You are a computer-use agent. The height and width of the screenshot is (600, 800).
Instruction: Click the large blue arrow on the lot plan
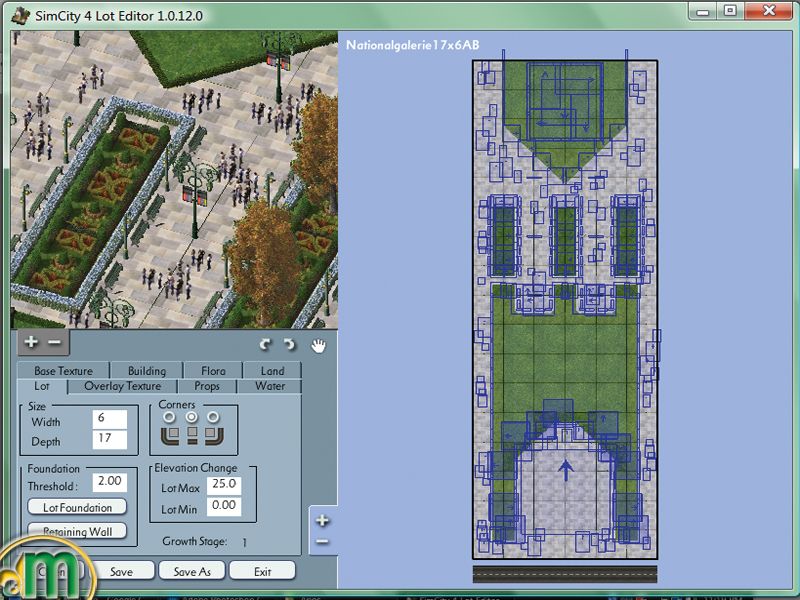click(x=565, y=470)
